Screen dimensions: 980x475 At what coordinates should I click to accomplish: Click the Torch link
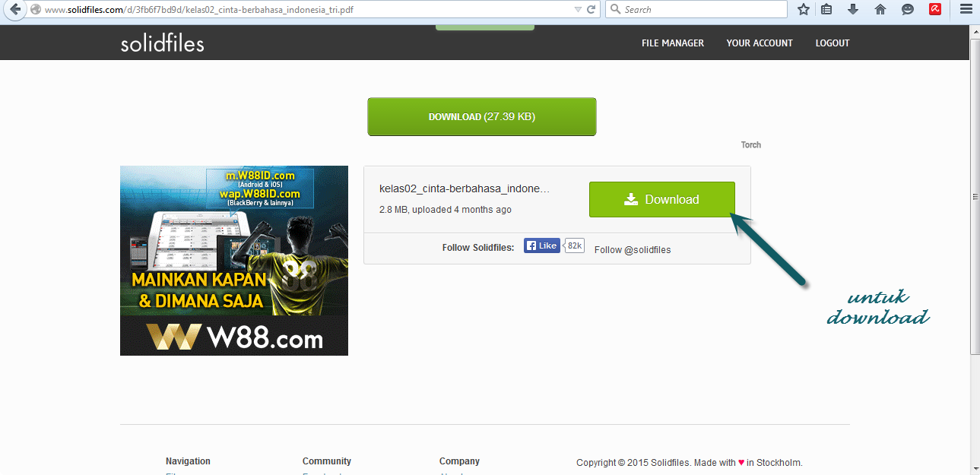[751, 144]
